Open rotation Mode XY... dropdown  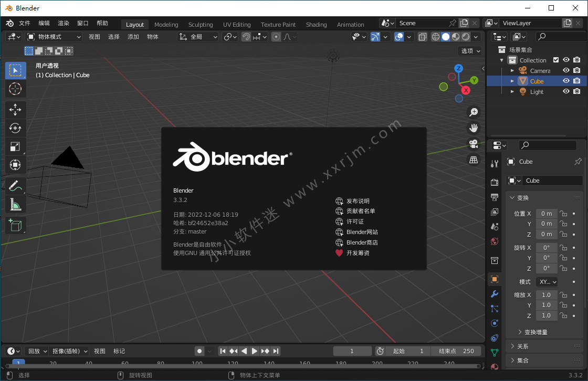point(547,282)
